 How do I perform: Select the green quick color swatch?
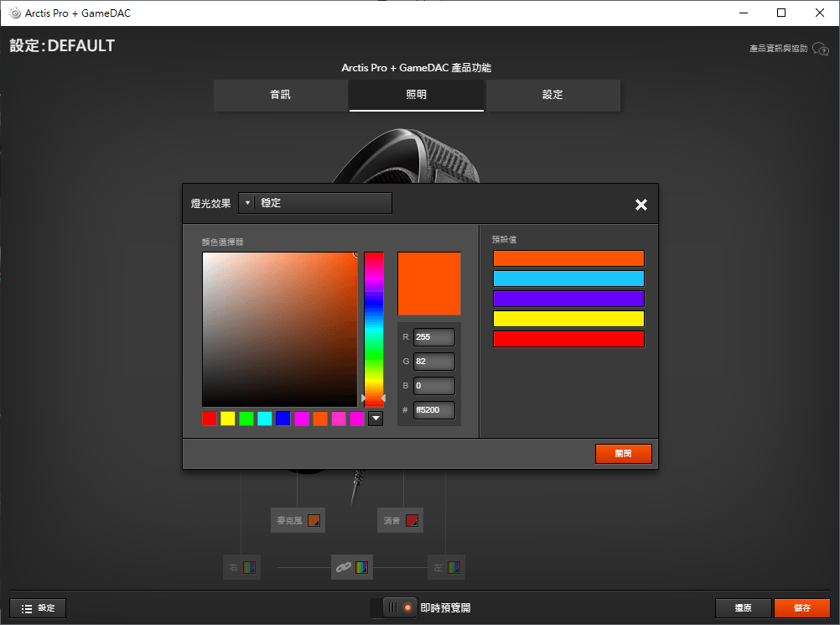coord(246,418)
